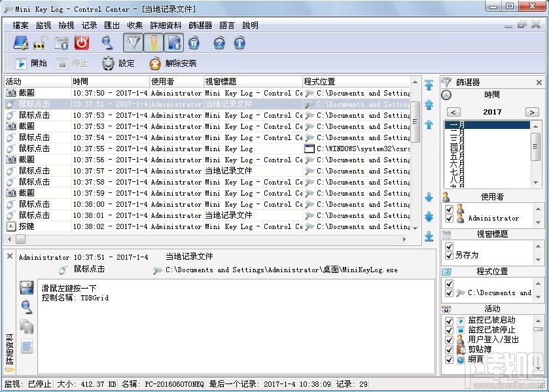Open the 匯出 menu
This screenshot has width=549, height=392.
[x=112, y=26]
